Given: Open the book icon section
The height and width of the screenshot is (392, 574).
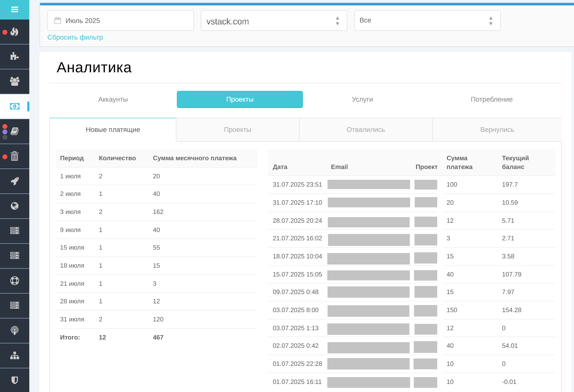Looking at the screenshot, I should (15, 131).
